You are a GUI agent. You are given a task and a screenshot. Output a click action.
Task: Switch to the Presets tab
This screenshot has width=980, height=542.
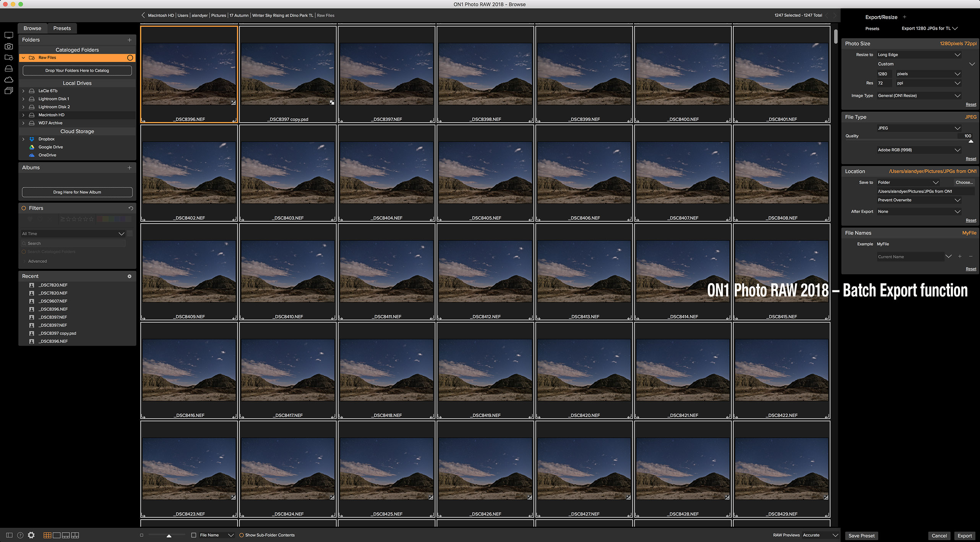click(62, 28)
